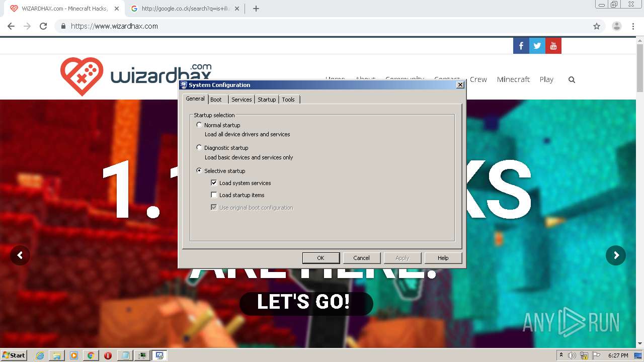Open Windows Explorer folder taskbar icon
644x362 pixels.
pos(57,355)
